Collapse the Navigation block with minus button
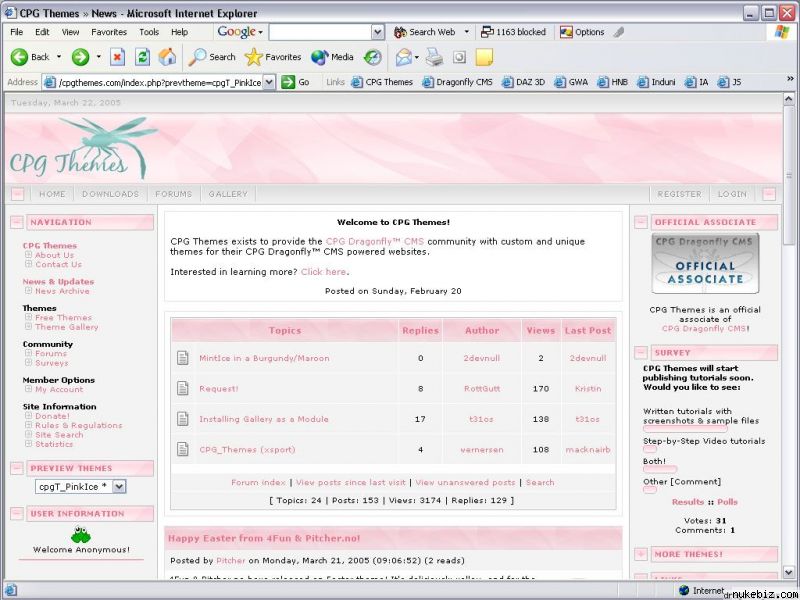The width and height of the screenshot is (800, 600). coord(17,222)
